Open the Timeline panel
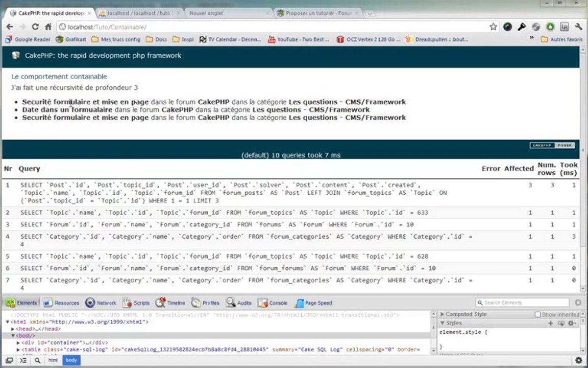 point(170,303)
